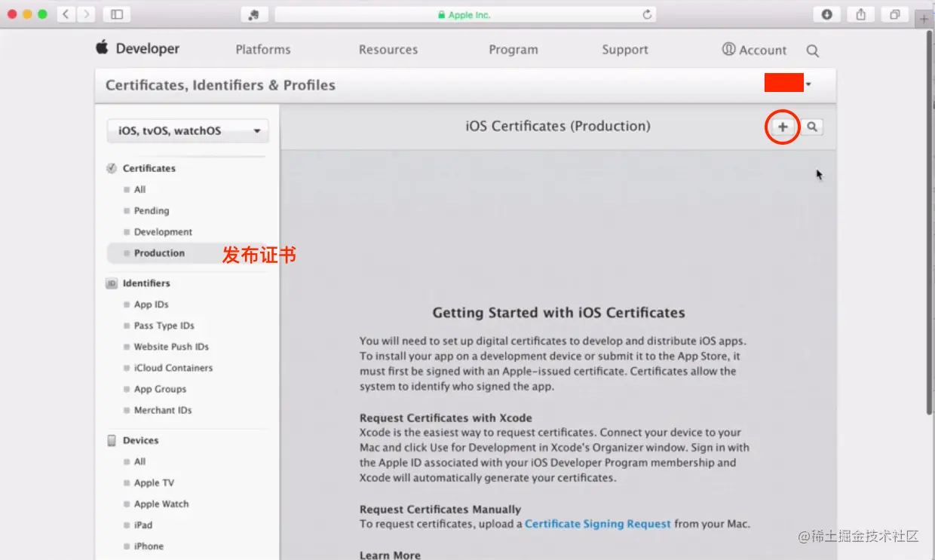Click the page vertical scrollbar
This screenshot has height=560, width=935.
[x=930, y=222]
